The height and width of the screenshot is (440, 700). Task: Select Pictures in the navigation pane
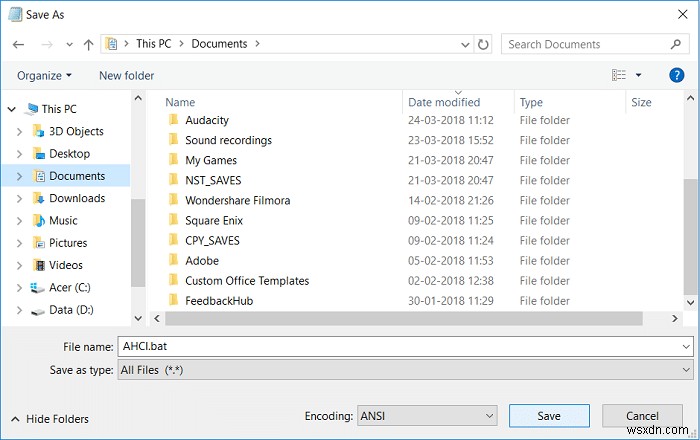pos(68,243)
